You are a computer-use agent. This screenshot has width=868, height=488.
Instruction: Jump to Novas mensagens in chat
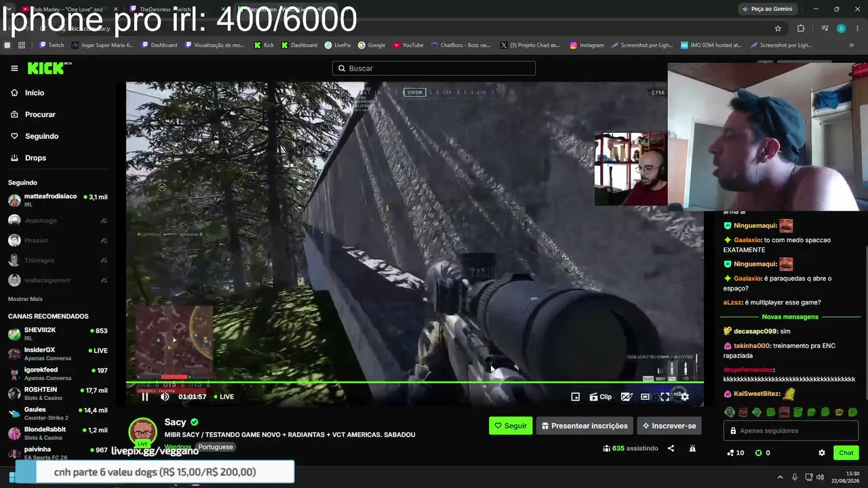click(790, 317)
